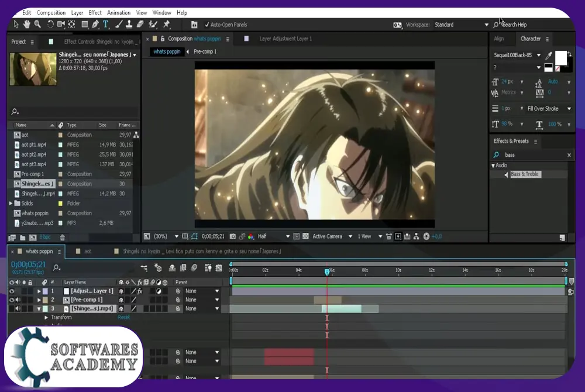Toggle the composition lock icon
Viewport: 585px width, 392px height.
[163, 39]
